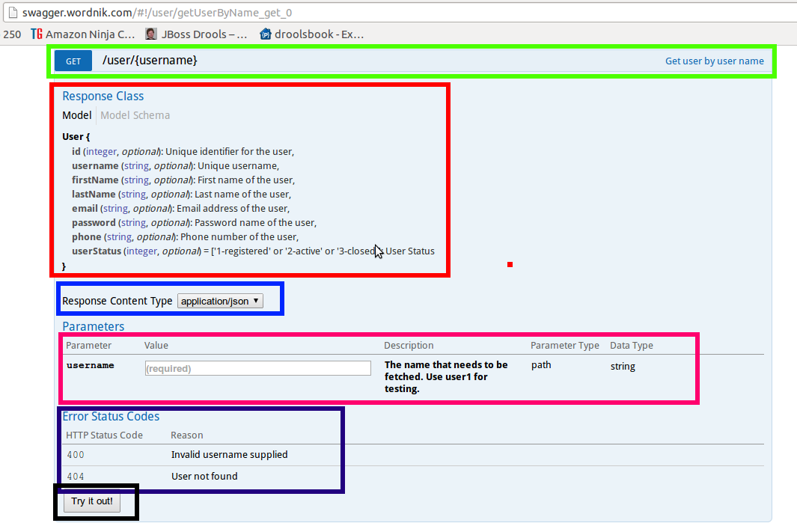
Task: Click inside the required username value field
Action: (x=257, y=367)
